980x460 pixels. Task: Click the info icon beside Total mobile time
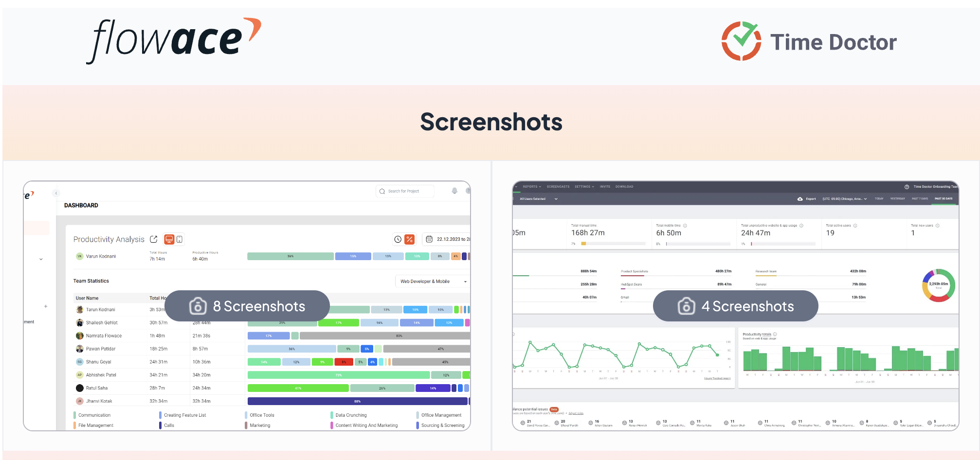click(x=685, y=226)
